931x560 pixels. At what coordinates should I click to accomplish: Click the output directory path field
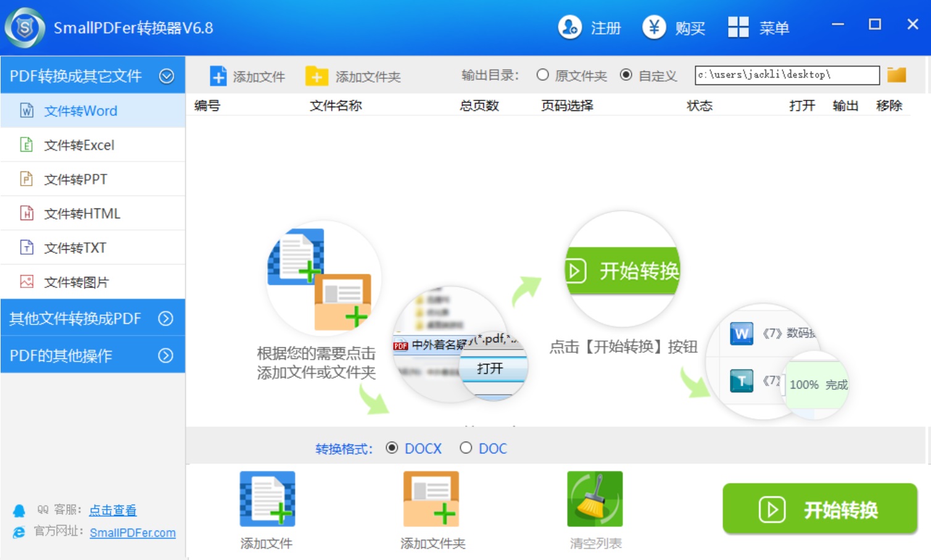tap(787, 75)
